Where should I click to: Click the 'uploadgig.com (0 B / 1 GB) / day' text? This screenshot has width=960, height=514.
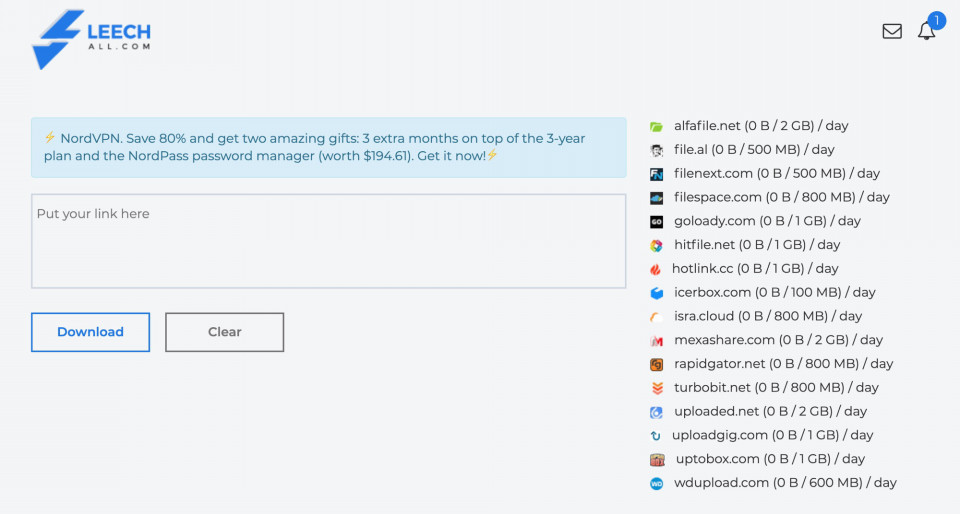pos(773,436)
